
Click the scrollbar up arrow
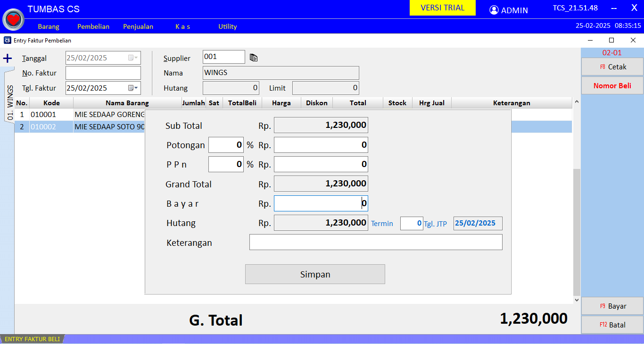click(577, 101)
